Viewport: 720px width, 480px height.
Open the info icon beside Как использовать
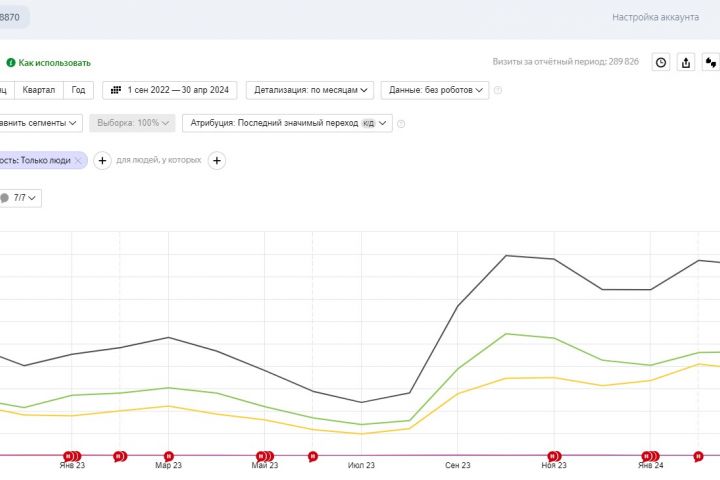[11, 62]
